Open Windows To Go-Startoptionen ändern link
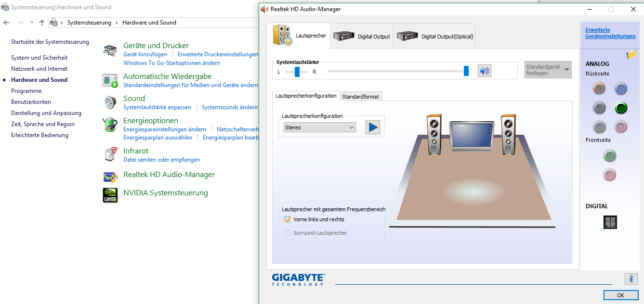 [171, 63]
